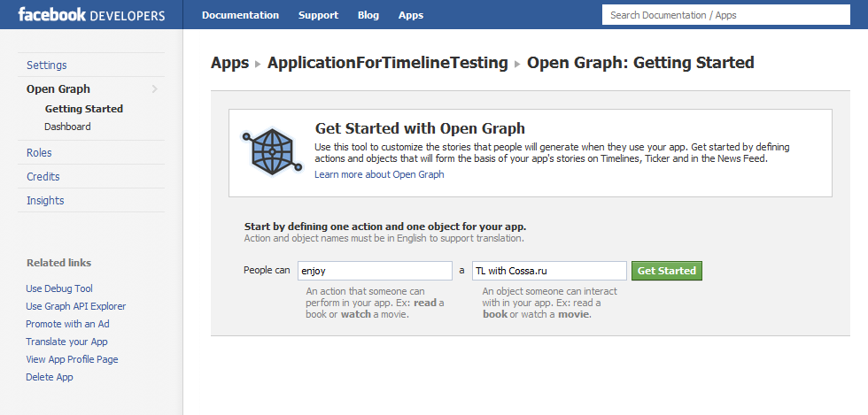Click the ApplicationForTimelineTesting breadcrumb
868x415 pixels.
pyautogui.click(x=388, y=63)
